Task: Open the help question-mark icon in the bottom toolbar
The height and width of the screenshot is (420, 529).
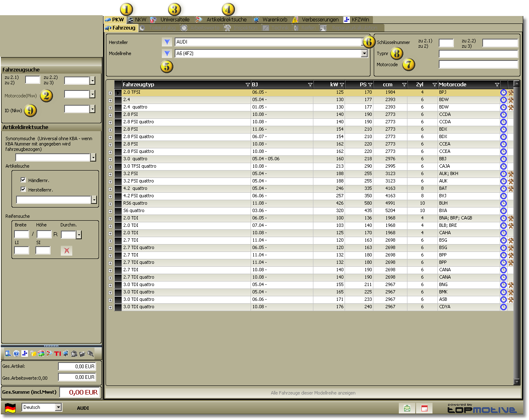Action: pos(16,353)
